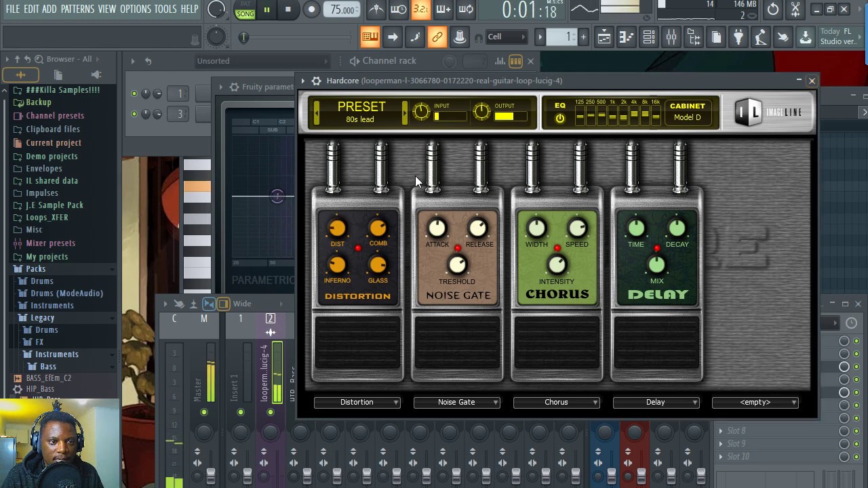The width and height of the screenshot is (868, 488).
Task: Stop playback with the stop button
Action: click(288, 9)
